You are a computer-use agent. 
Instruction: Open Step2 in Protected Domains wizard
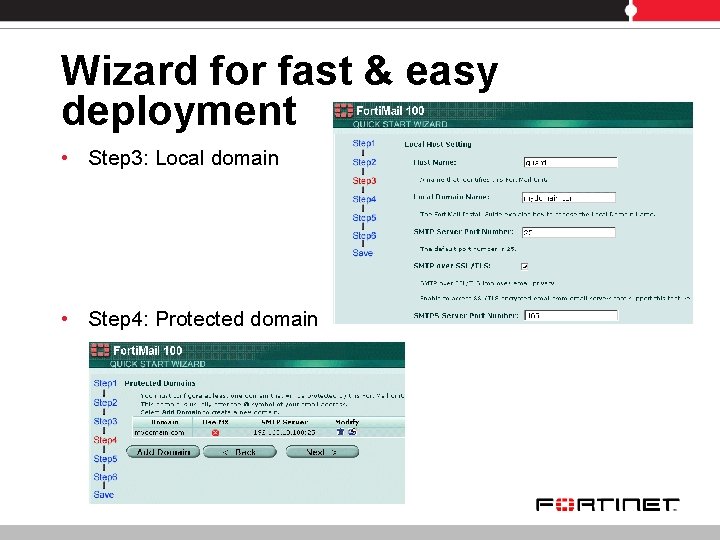click(105, 402)
